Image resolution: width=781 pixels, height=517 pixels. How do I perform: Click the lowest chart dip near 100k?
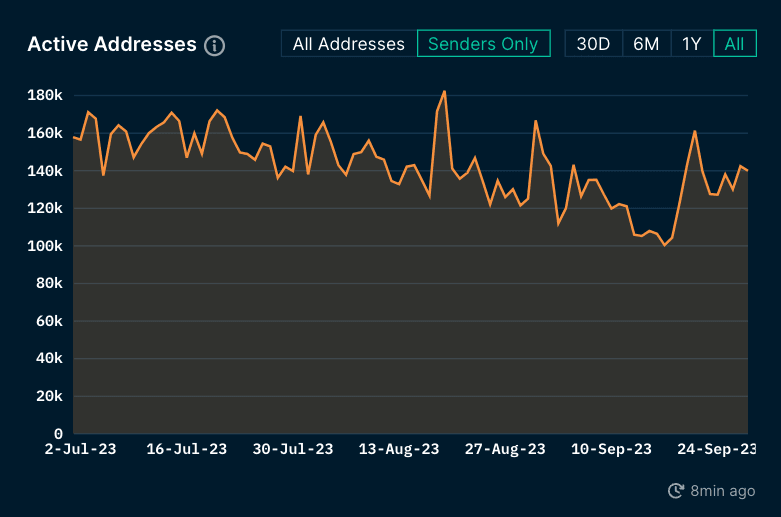[664, 245]
